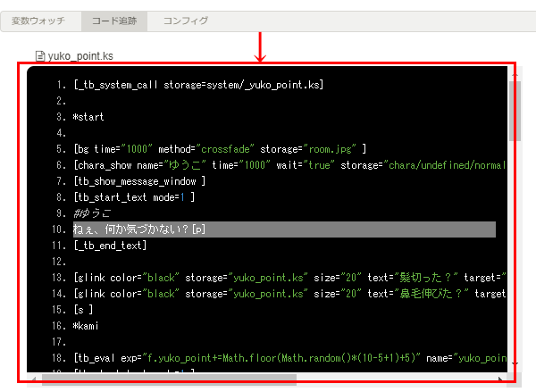Click the [s ] line 15
Image resolution: width=536 pixels, height=392 pixels.
pyautogui.click(x=83, y=310)
